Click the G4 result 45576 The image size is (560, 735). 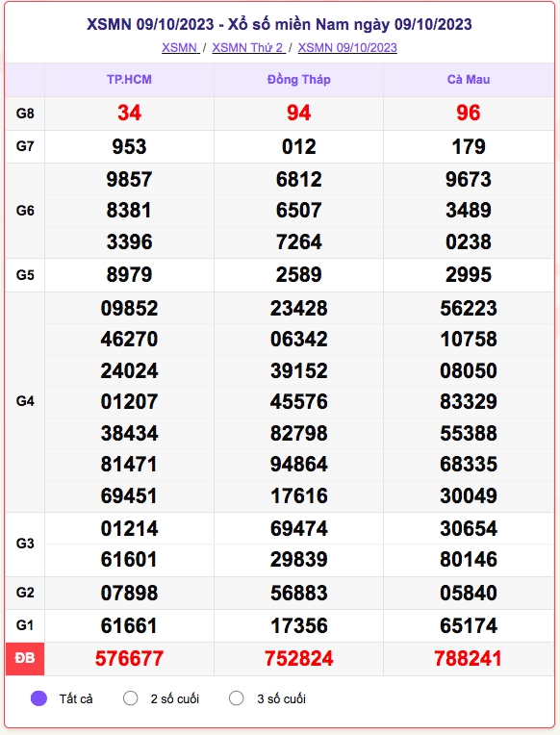tap(299, 402)
